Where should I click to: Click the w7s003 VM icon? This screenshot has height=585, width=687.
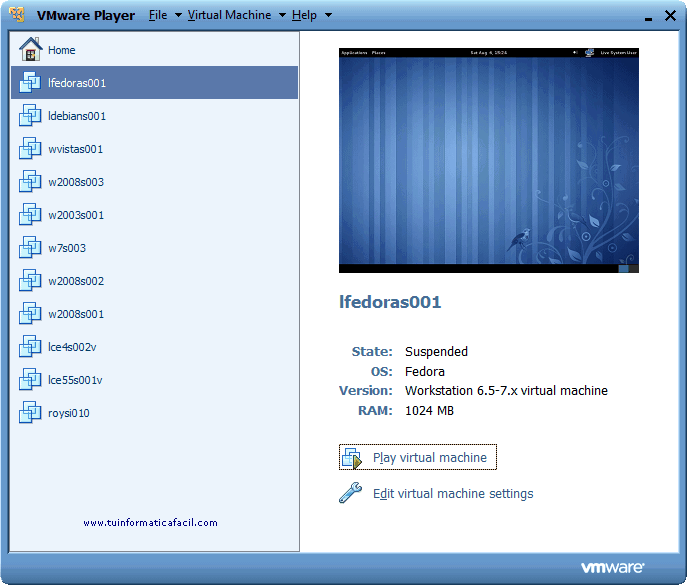(30, 247)
